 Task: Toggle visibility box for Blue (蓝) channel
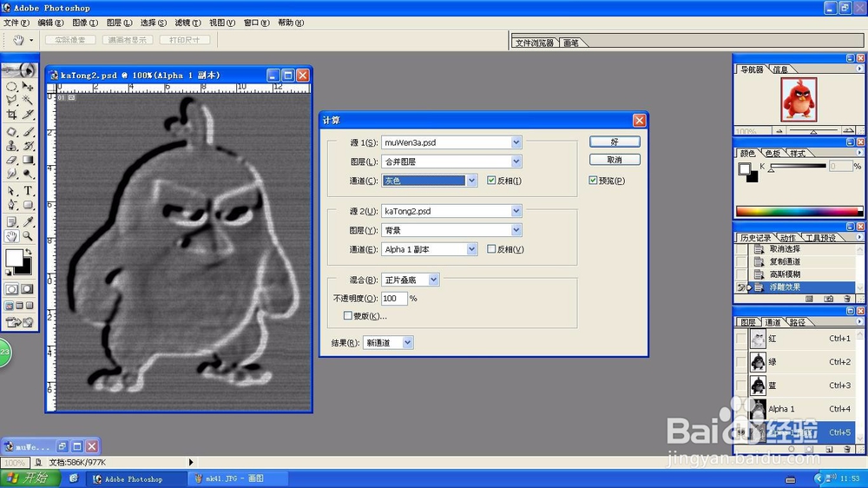741,385
